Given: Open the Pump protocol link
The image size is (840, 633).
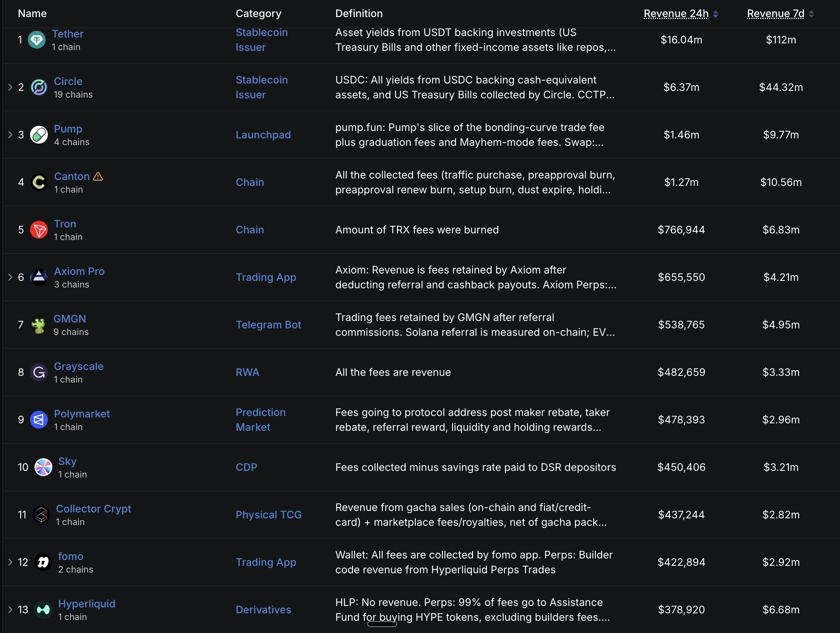Looking at the screenshot, I should click(68, 129).
